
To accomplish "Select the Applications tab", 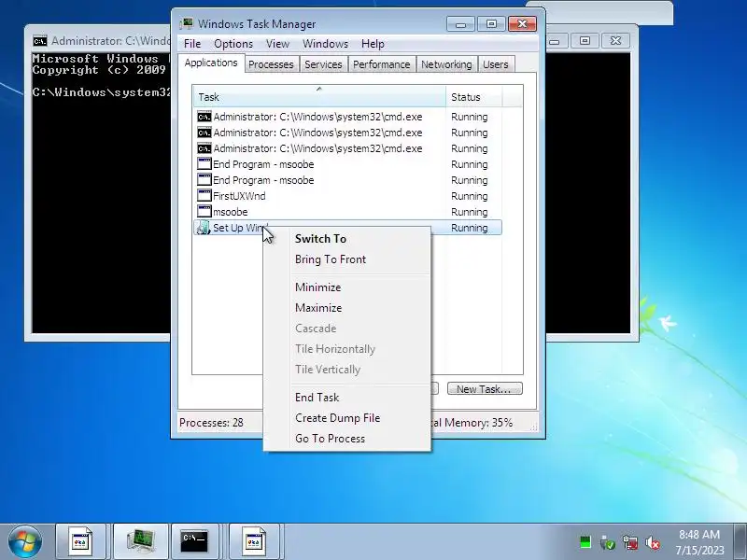I will 211,63.
